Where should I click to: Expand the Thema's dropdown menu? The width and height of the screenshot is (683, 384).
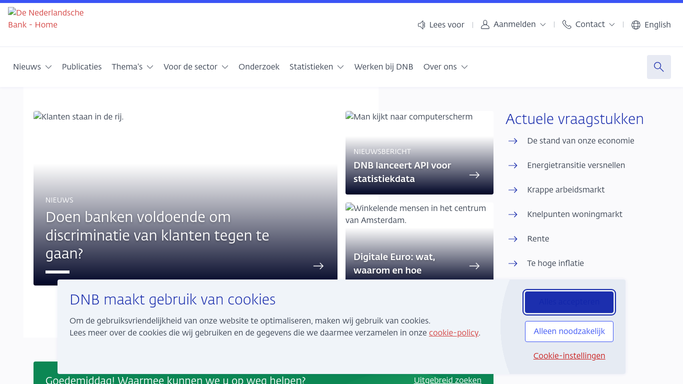[x=132, y=67]
